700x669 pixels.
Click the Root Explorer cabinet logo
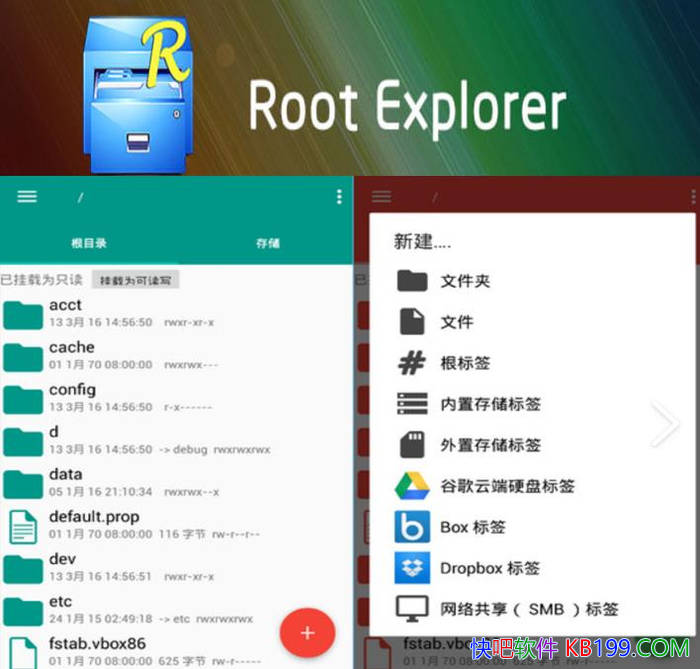[138, 95]
